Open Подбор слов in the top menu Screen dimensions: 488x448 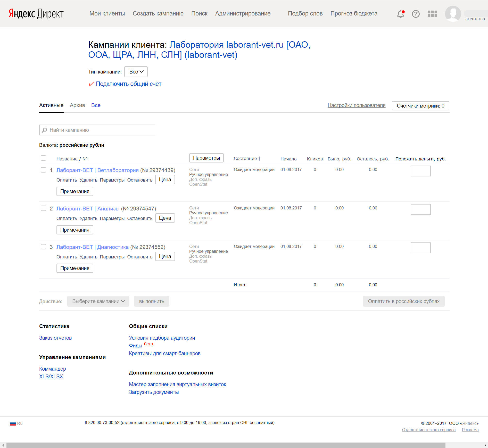[x=305, y=13]
